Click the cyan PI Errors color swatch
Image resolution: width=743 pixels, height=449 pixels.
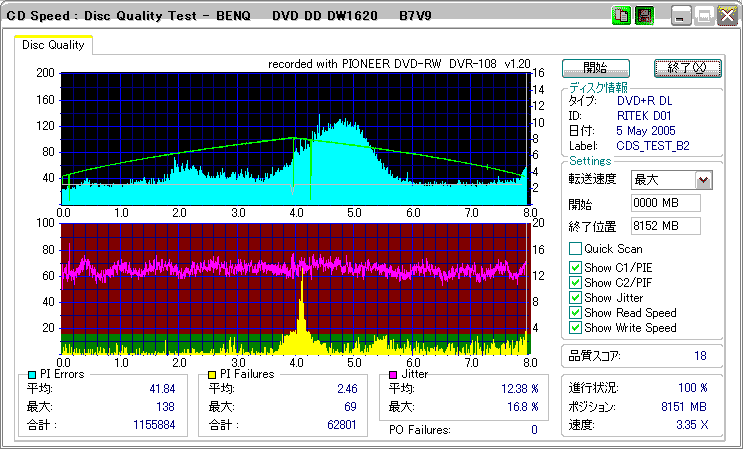[x=32, y=374]
